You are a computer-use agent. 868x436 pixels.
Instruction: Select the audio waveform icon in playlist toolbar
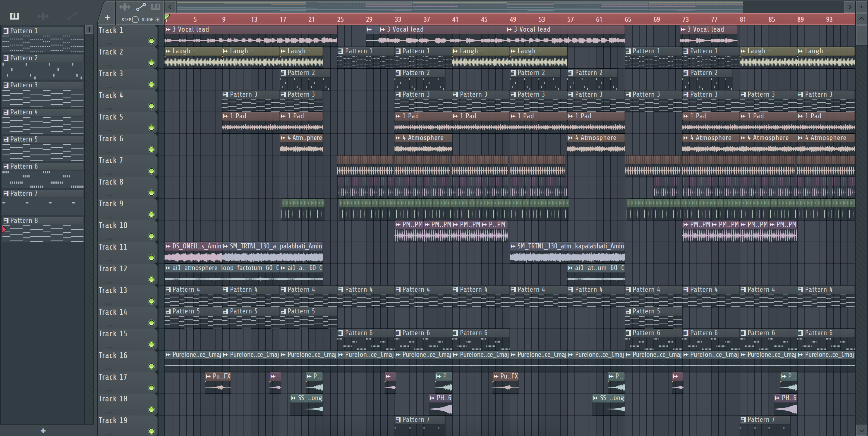pos(125,7)
